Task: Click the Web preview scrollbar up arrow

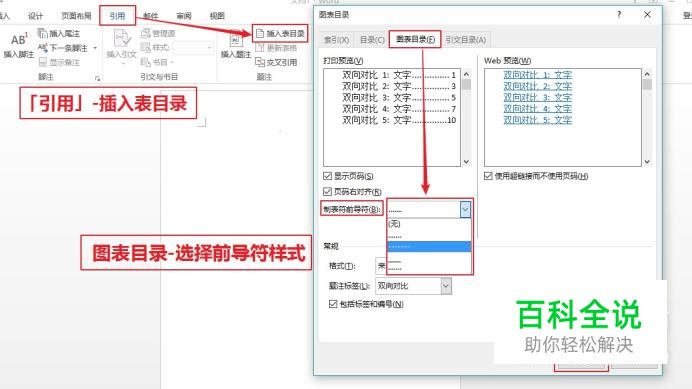Action: 647,74
